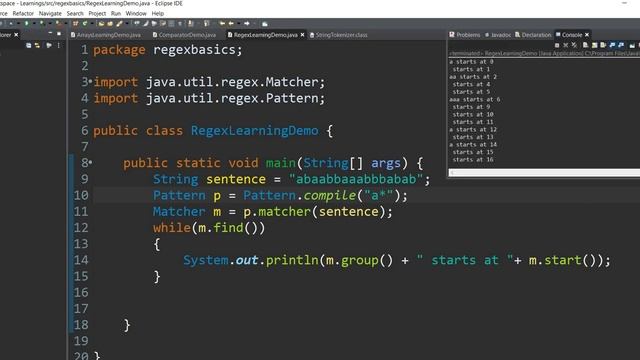
Task: Collapse the main method at line 8
Action: pyautogui.click(x=90, y=162)
